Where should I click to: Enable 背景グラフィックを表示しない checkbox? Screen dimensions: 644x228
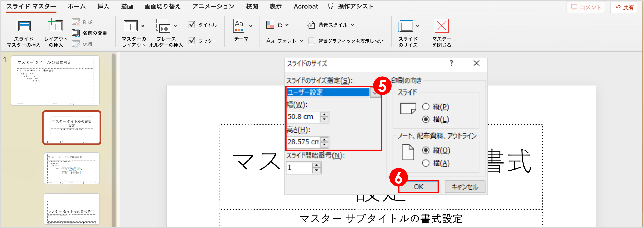(x=311, y=41)
